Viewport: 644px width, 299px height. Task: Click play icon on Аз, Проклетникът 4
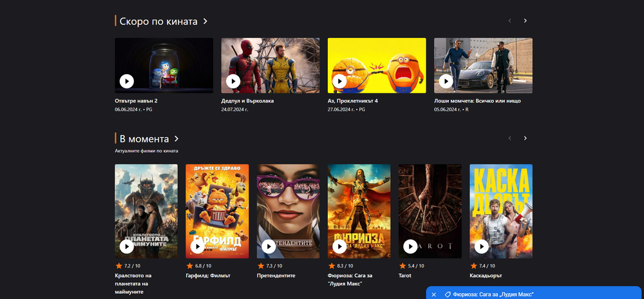(339, 81)
